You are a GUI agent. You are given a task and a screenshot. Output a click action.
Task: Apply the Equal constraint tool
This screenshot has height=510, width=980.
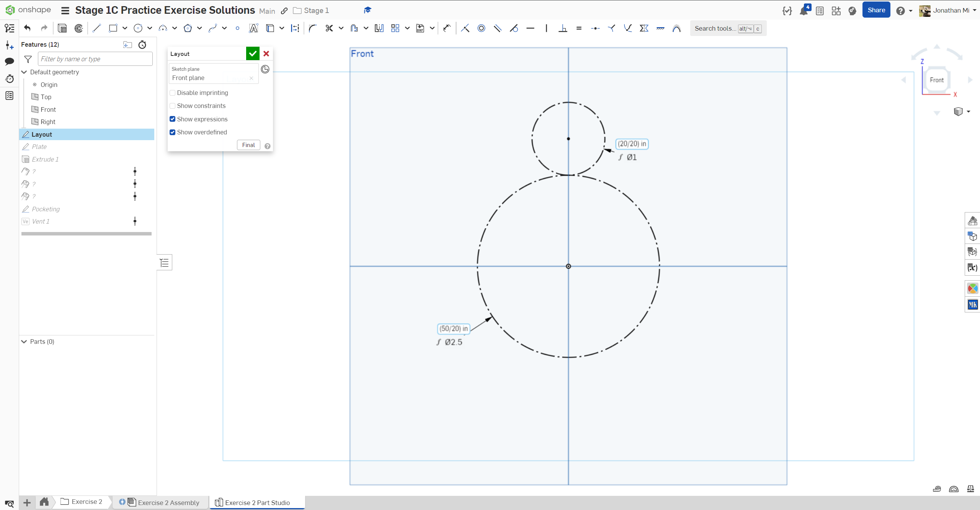pos(579,28)
